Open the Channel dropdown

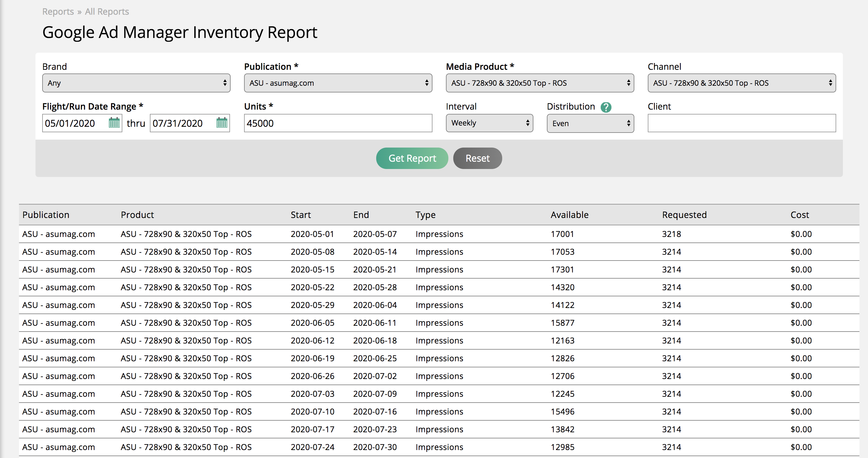click(x=742, y=83)
